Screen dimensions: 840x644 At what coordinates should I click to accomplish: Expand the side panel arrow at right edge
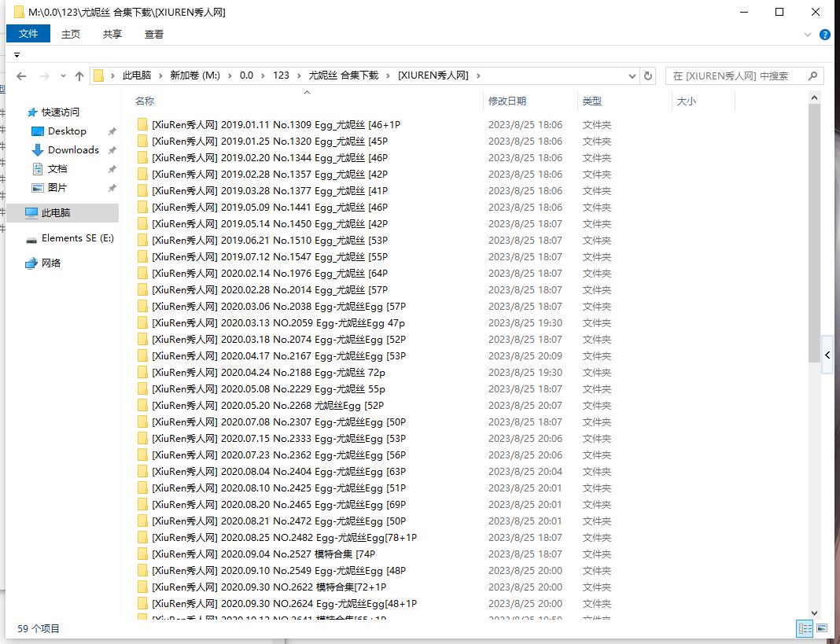pyautogui.click(x=827, y=355)
